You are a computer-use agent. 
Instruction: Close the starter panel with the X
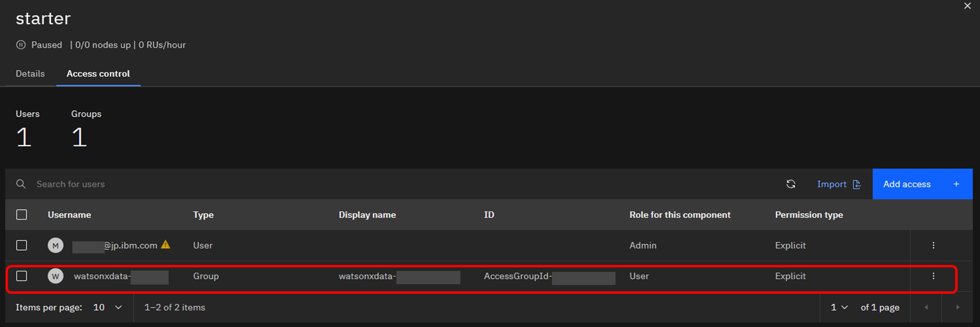point(967,6)
